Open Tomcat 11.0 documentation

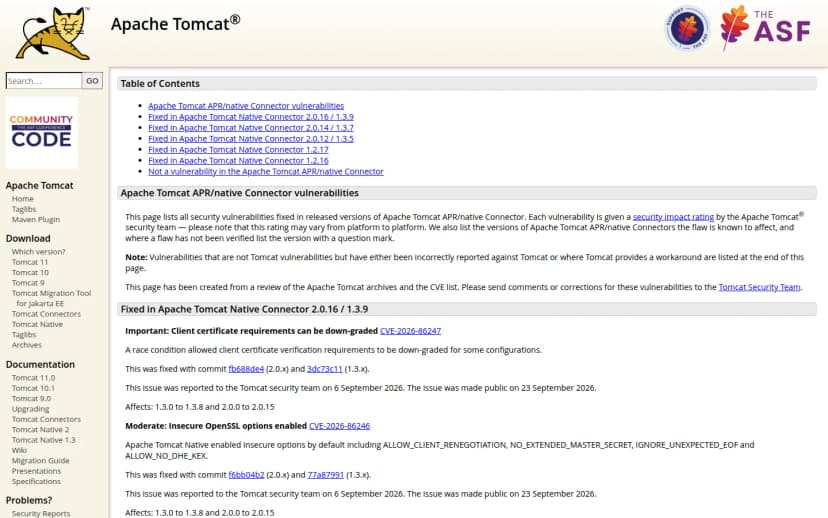click(33, 378)
